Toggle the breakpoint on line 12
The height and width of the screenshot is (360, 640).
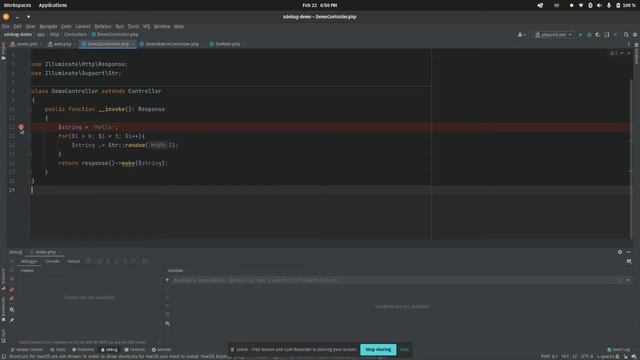[x=21, y=127]
